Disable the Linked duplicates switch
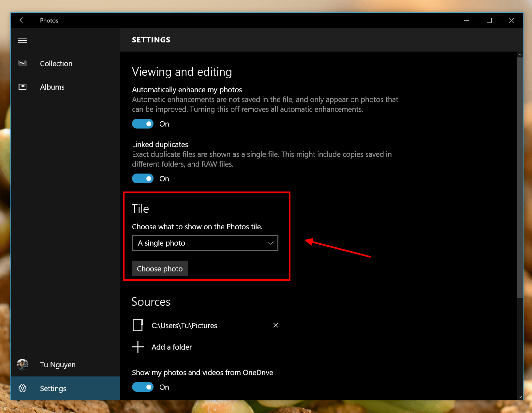This screenshot has width=532, height=413. click(x=143, y=178)
